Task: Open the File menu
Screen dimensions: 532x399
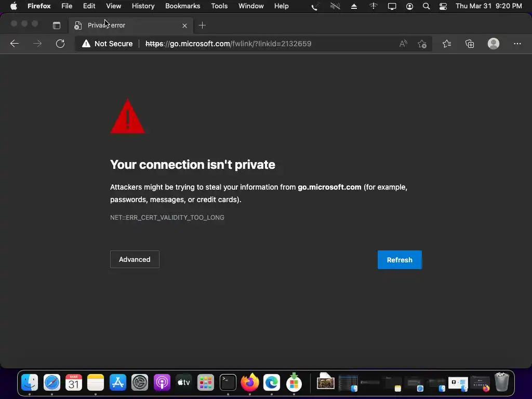Action: [x=66, y=6]
